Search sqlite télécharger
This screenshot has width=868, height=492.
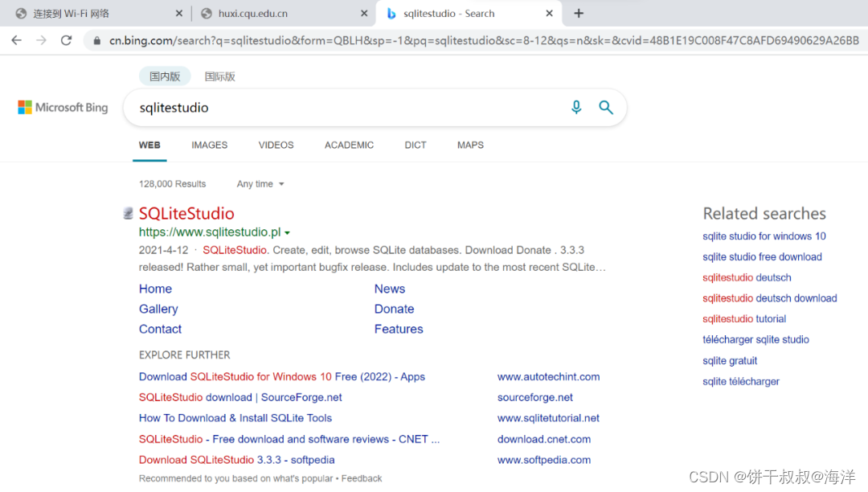tap(741, 381)
